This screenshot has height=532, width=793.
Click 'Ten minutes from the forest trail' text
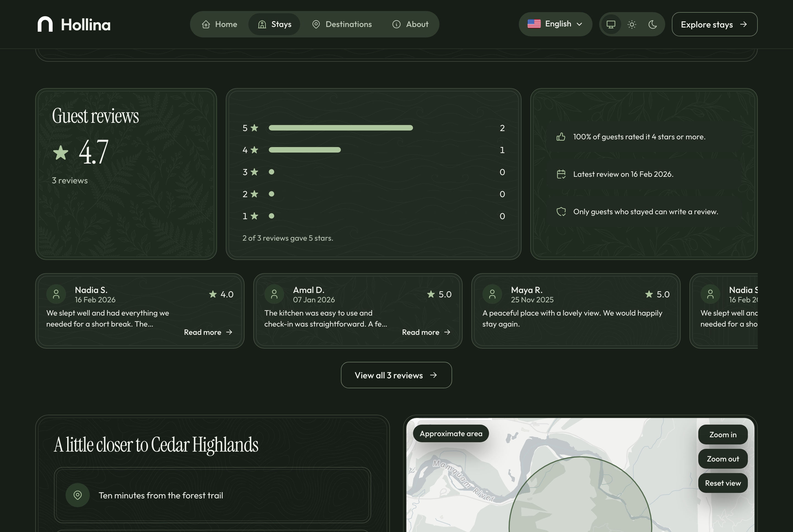click(x=161, y=495)
